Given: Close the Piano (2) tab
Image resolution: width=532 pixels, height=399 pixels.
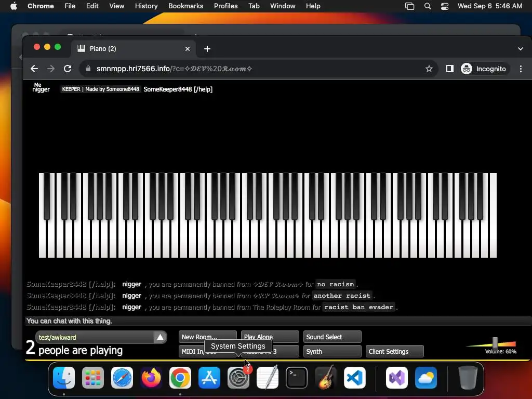Looking at the screenshot, I should (x=187, y=49).
